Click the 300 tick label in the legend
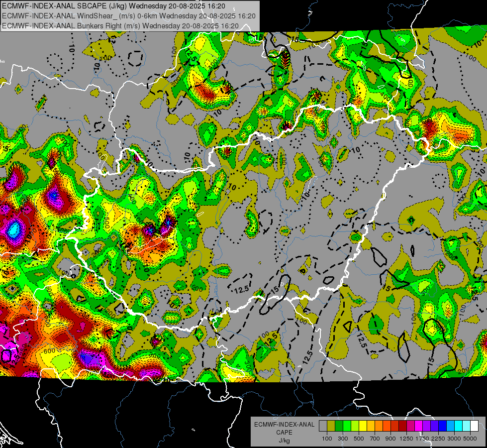 [x=343, y=439]
